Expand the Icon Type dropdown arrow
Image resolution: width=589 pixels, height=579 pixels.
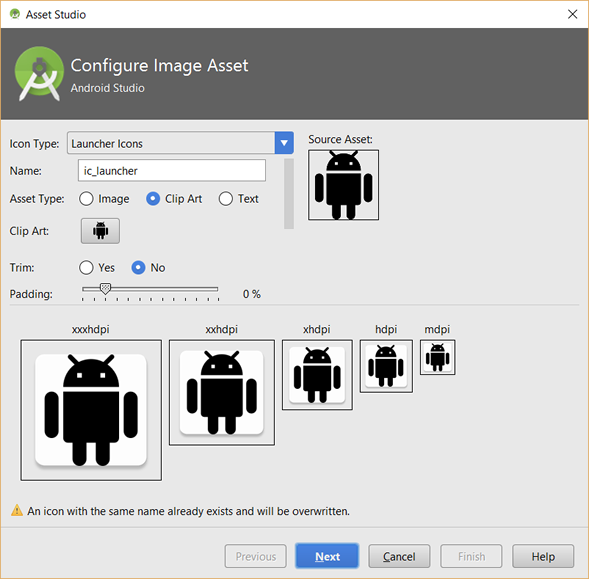(284, 143)
